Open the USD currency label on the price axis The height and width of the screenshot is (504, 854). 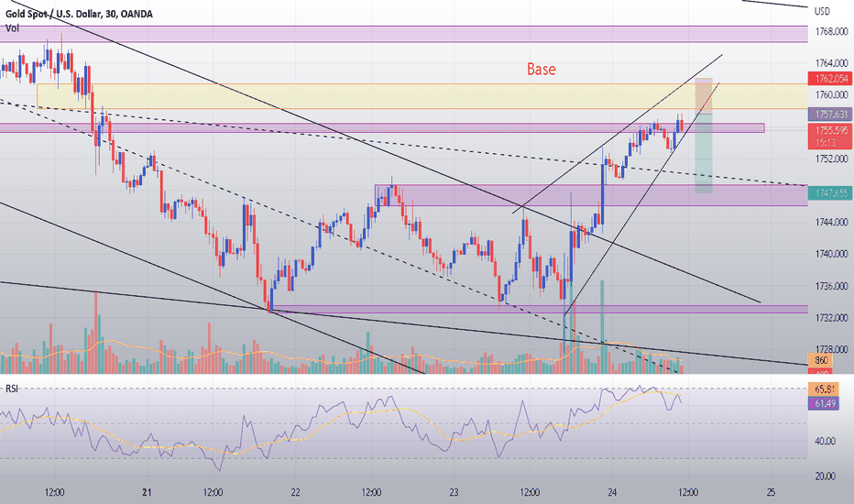[822, 11]
